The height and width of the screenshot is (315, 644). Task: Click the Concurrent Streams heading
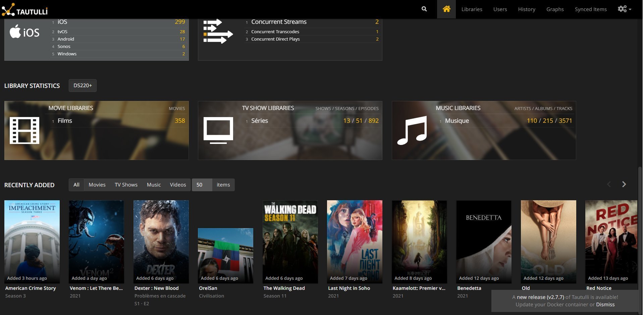pyautogui.click(x=279, y=22)
